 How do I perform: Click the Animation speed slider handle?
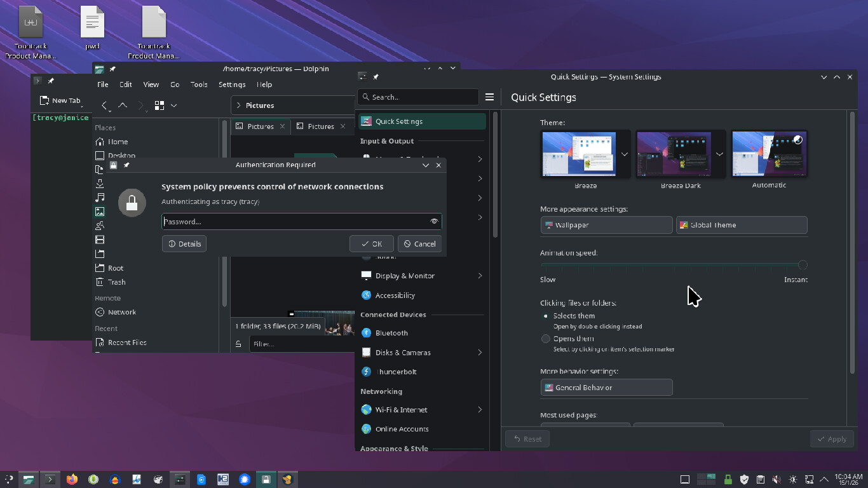coord(803,265)
